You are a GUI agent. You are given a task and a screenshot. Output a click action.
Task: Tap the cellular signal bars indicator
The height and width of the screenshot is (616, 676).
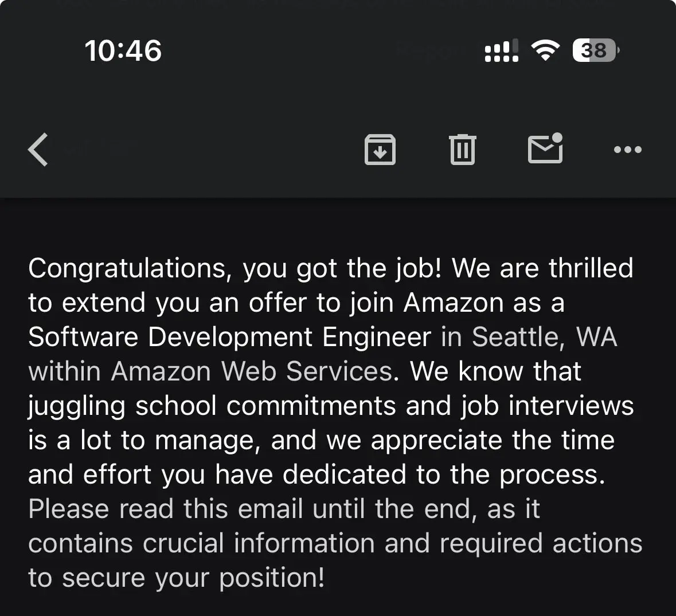501,50
